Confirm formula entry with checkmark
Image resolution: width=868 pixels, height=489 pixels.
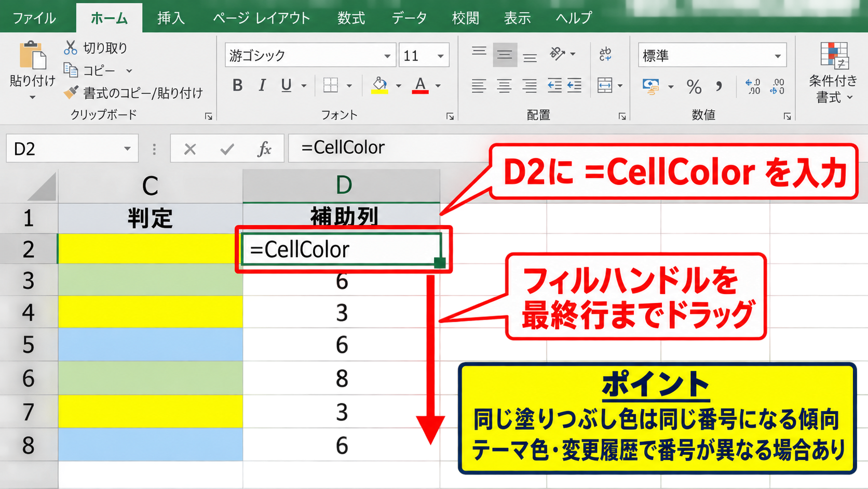point(227,150)
